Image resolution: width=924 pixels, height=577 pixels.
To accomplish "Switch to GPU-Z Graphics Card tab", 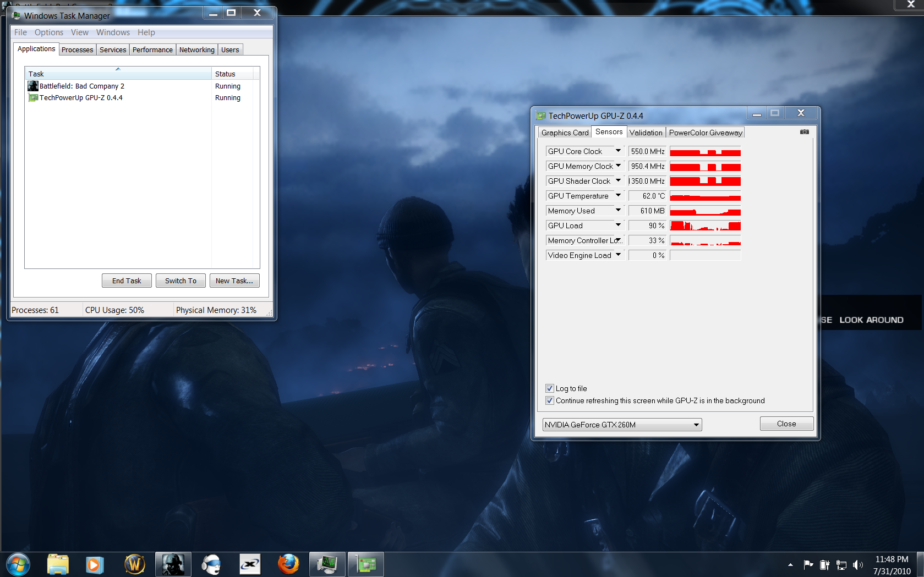I will [565, 133].
